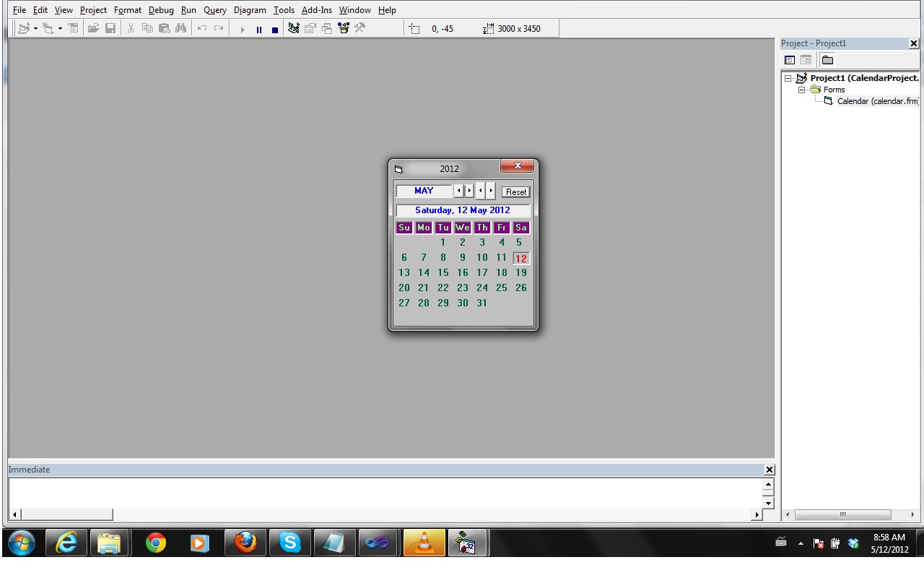924x578 pixels.
Task: Launch VLC from the taskbar
Action: click(424, 543)
